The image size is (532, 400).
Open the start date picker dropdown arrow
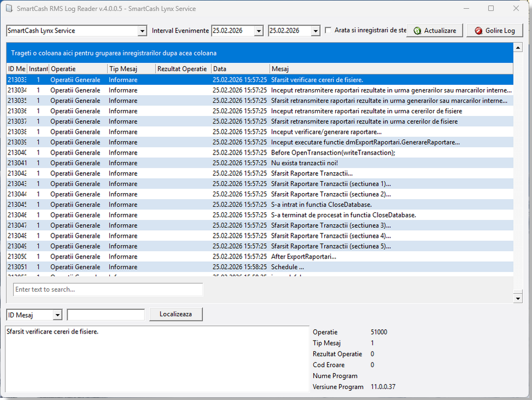tap(259, 31)
